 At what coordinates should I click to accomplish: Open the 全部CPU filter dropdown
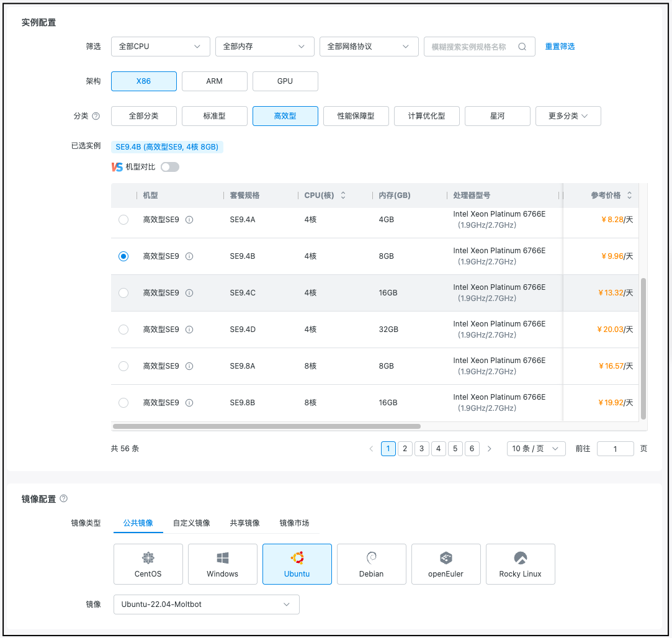click(160, 47)
